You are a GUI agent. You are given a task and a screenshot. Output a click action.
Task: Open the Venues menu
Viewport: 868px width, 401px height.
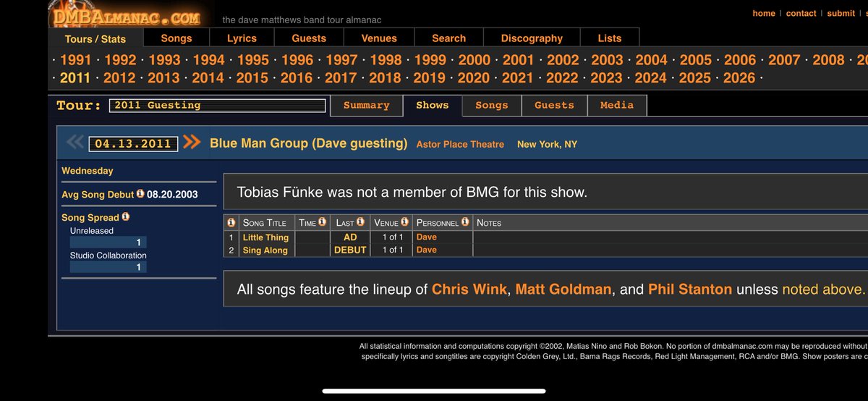pos(379,38)
